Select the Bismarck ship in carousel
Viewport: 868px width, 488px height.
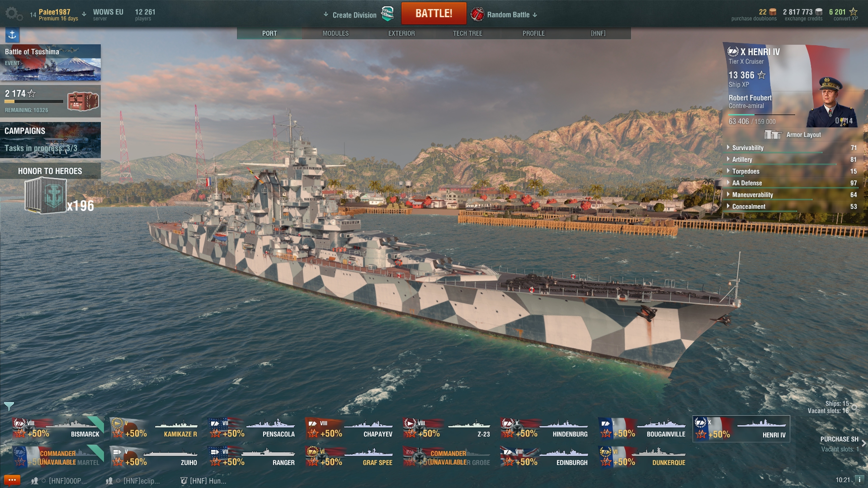[58, 428]
